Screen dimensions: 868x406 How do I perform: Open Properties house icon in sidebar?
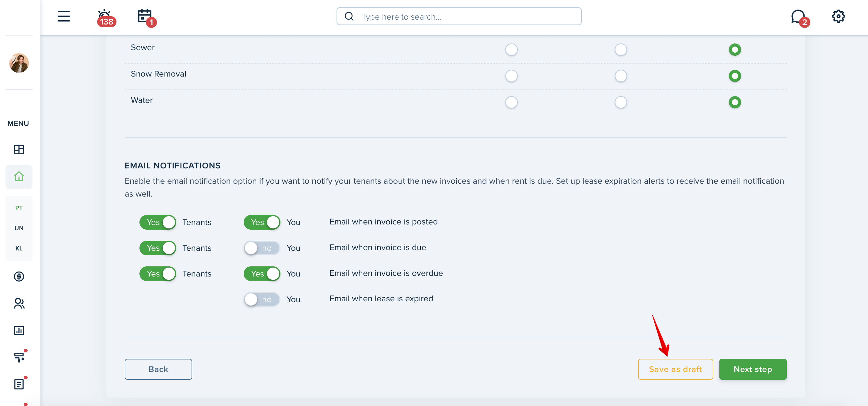click(x=19, y=177)
